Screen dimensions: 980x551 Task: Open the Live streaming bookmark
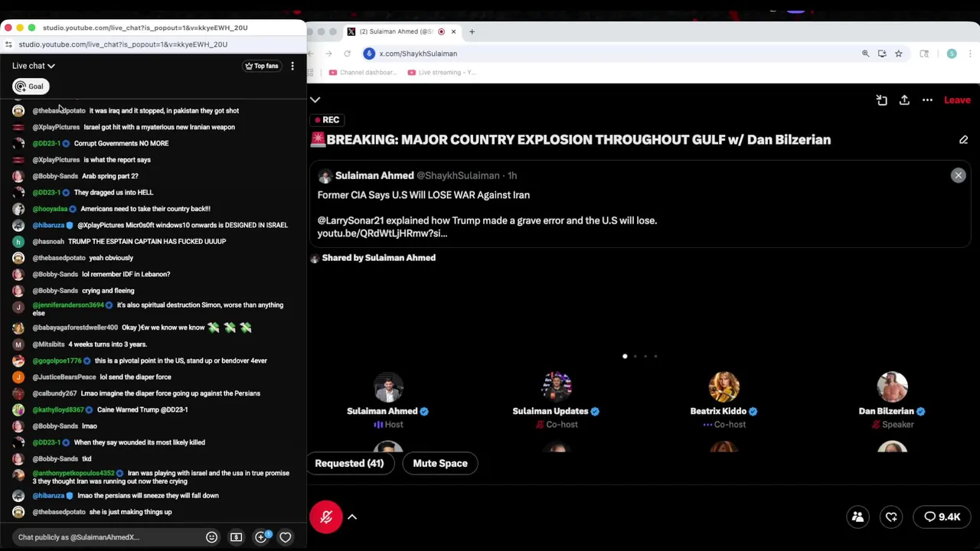pyautogui.click(x=441, y=72)
